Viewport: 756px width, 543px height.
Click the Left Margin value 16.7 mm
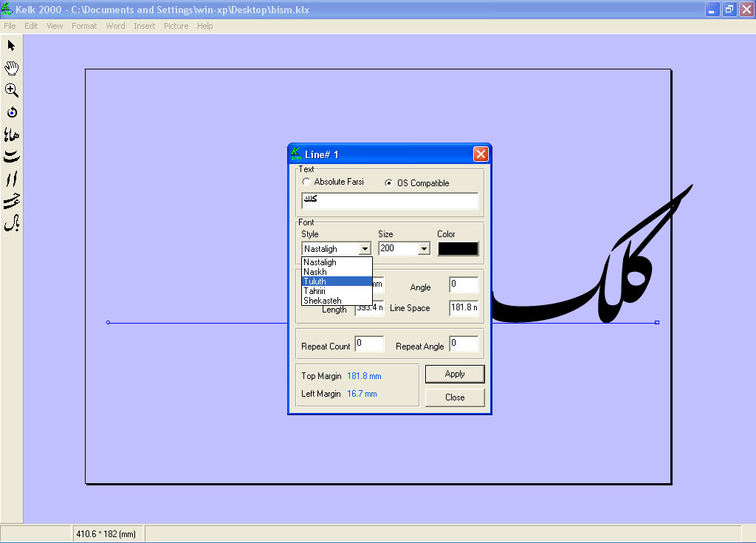(362, 394)
